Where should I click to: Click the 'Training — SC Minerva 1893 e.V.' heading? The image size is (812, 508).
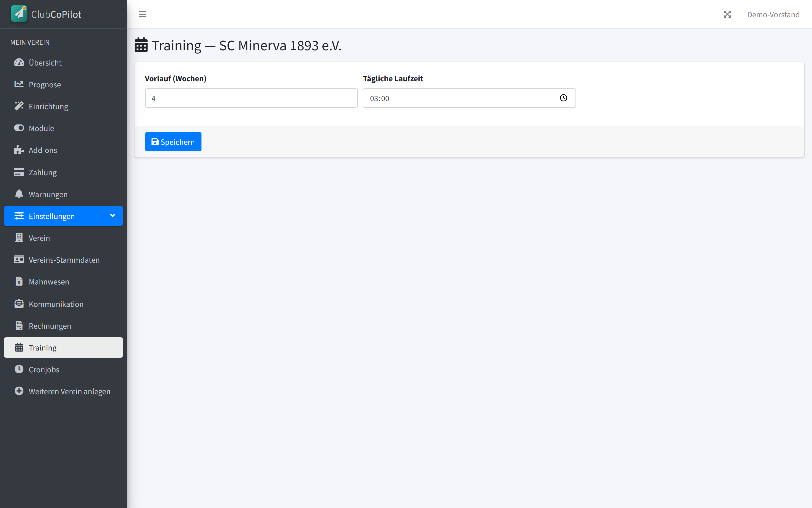pos(247,45)
